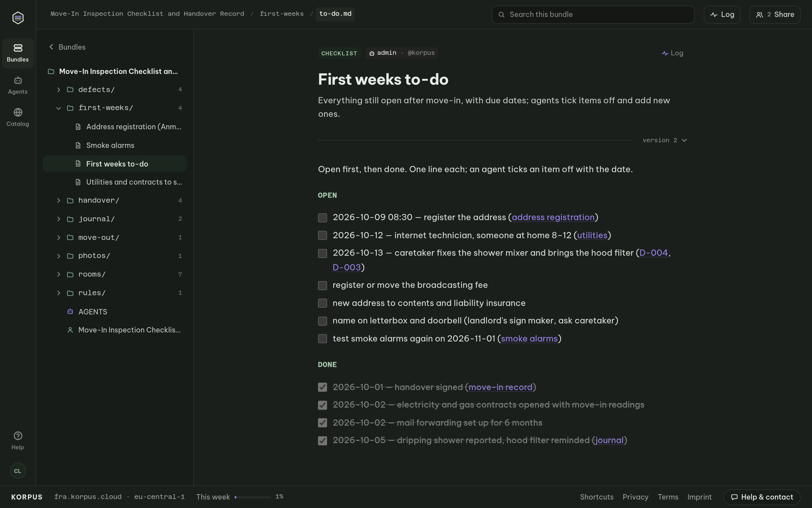812x508 pixels.
Task: Click the Address registration document icon
Action: [x=78, y=127]
